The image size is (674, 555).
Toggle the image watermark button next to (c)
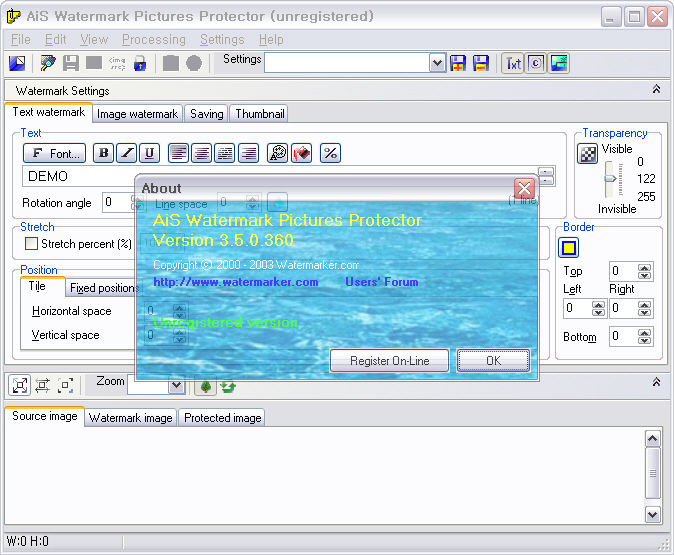pos(559,64)
